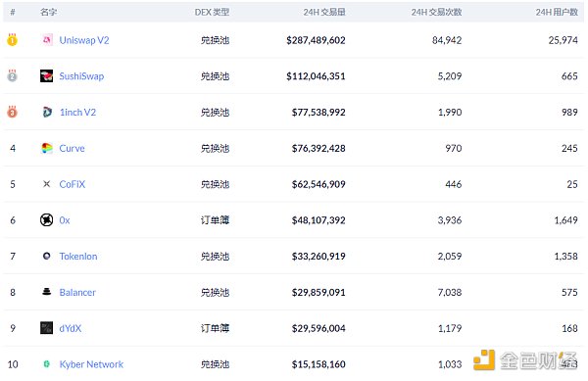Click the DEX 类型 column header
588x381 pixels.
tap(212, 12)
